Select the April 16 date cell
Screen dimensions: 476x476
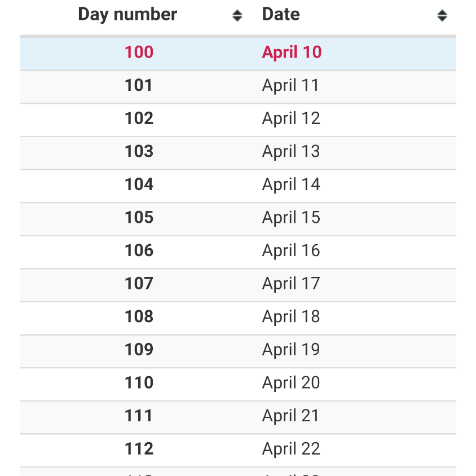pyautogui.click(x=291, y=251)
